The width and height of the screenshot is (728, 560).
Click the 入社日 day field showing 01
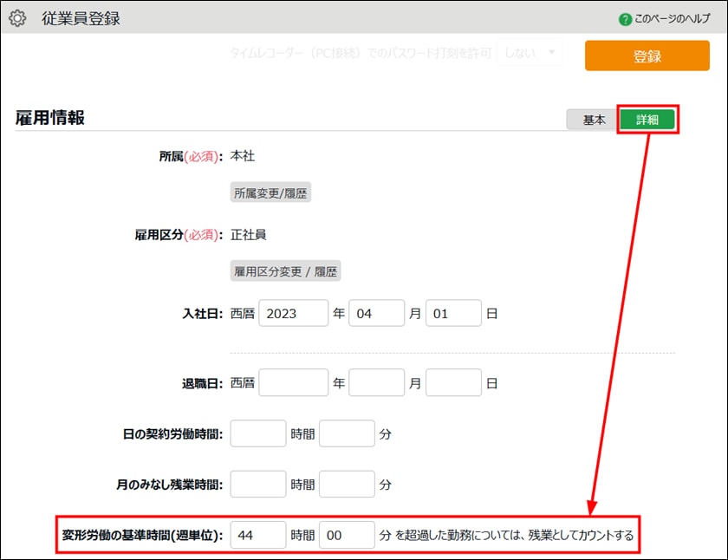pyautogui.click(x=452, y=314)
